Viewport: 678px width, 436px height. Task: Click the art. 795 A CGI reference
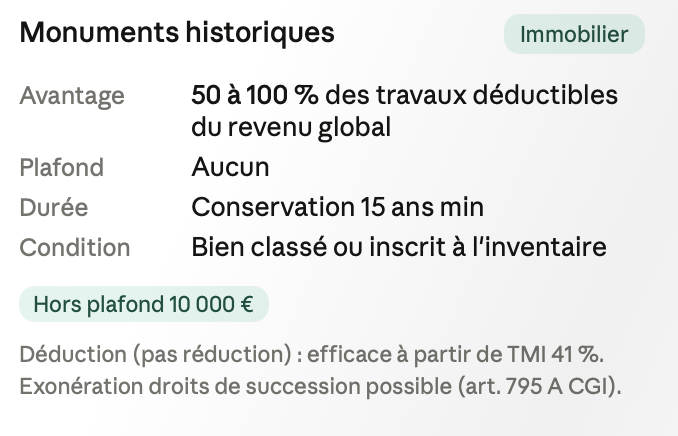(539, 386)
